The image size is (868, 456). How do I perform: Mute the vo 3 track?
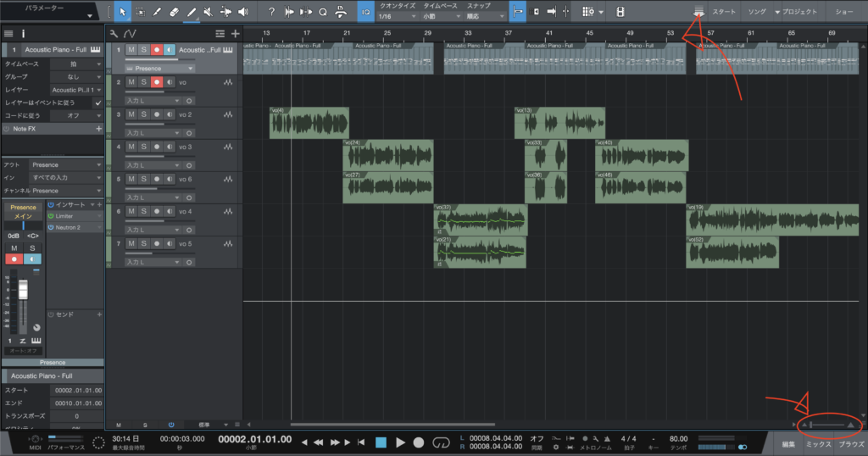point(131,147)
